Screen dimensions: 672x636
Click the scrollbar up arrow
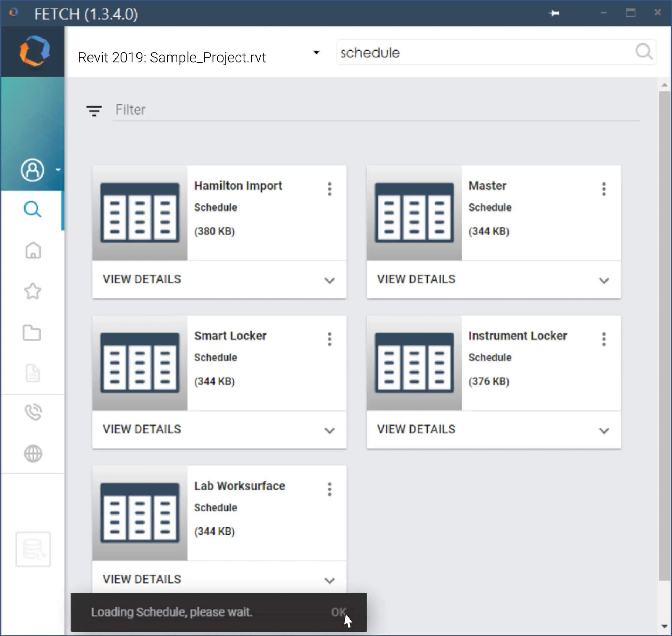tap(664, 85)
